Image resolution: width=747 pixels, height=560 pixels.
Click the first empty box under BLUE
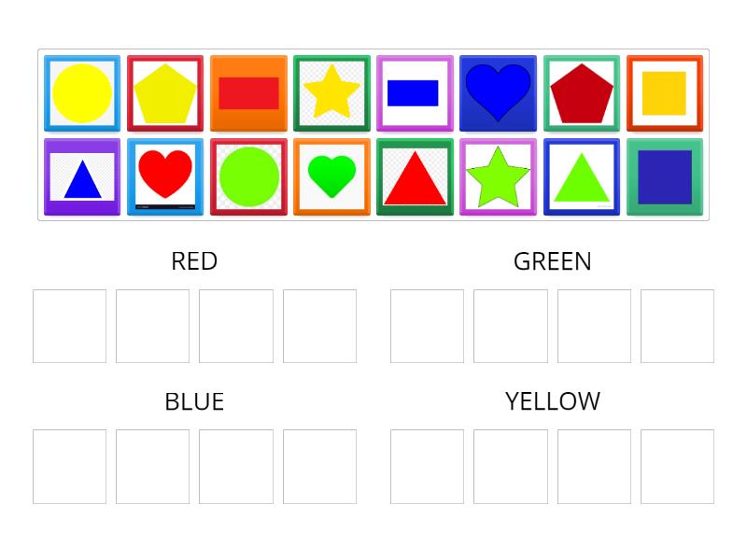[68, 466]
